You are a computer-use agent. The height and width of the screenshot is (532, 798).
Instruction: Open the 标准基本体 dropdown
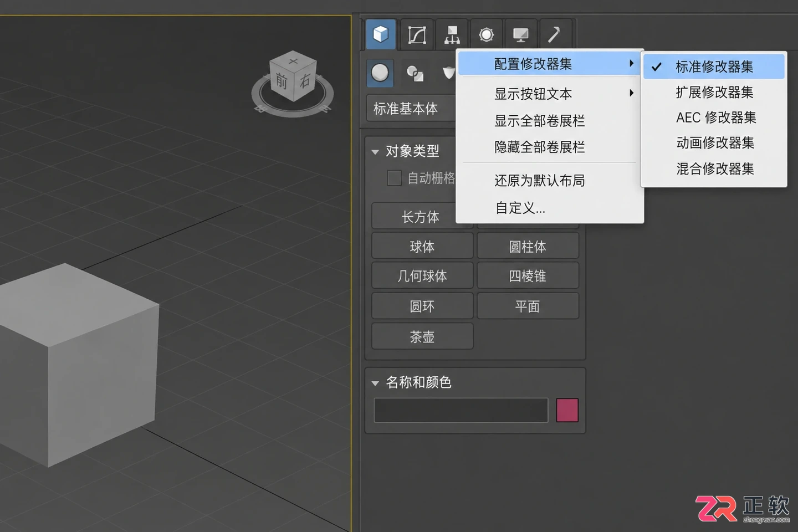(x=411, y=109)
